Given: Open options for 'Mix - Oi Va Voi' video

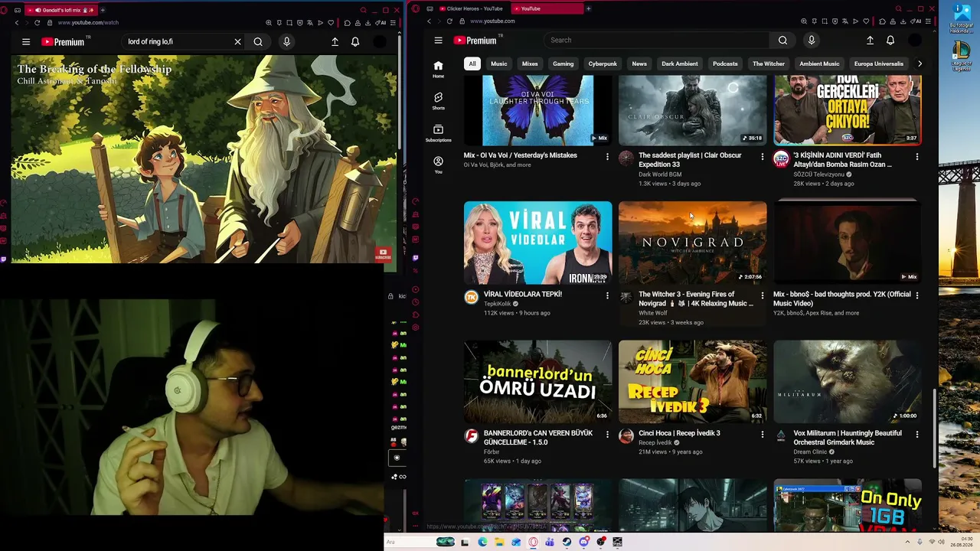Looking at the screenshot, I should click(607, 157).
